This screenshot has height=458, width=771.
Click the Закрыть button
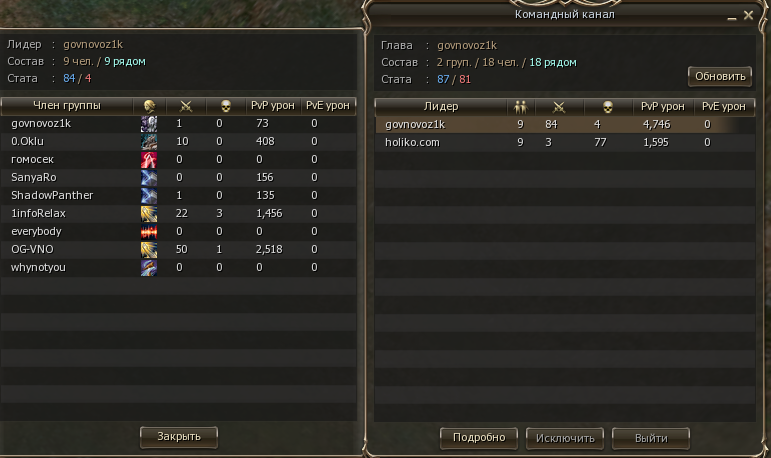pos(179,437)
